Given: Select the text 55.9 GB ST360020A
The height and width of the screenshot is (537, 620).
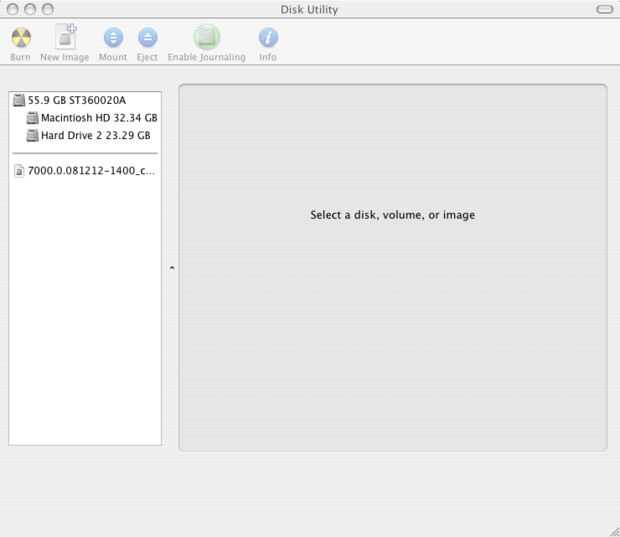Looking at the screenshot, I should click(x=77, y=100).
